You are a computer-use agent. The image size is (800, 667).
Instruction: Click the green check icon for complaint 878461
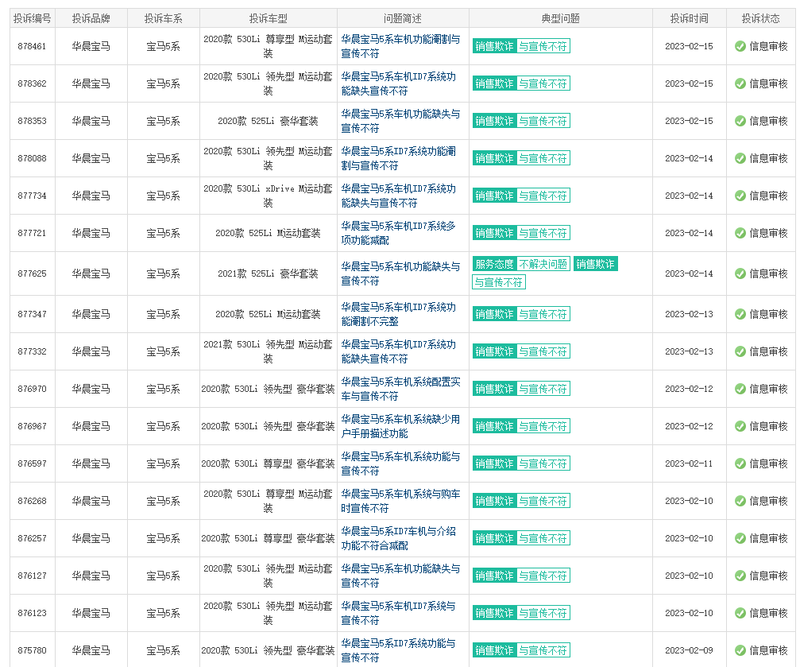tap(740, 46)
